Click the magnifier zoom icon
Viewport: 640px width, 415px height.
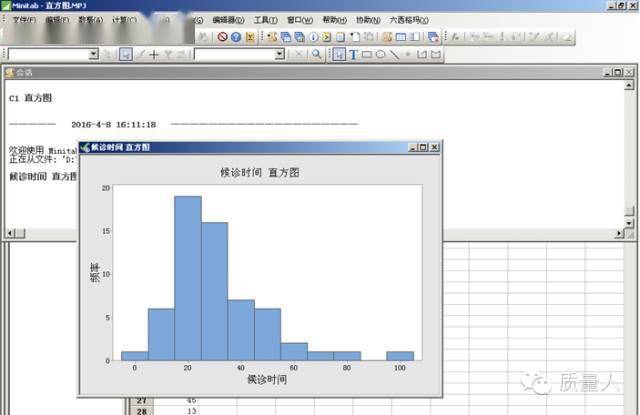click(316, 54)
